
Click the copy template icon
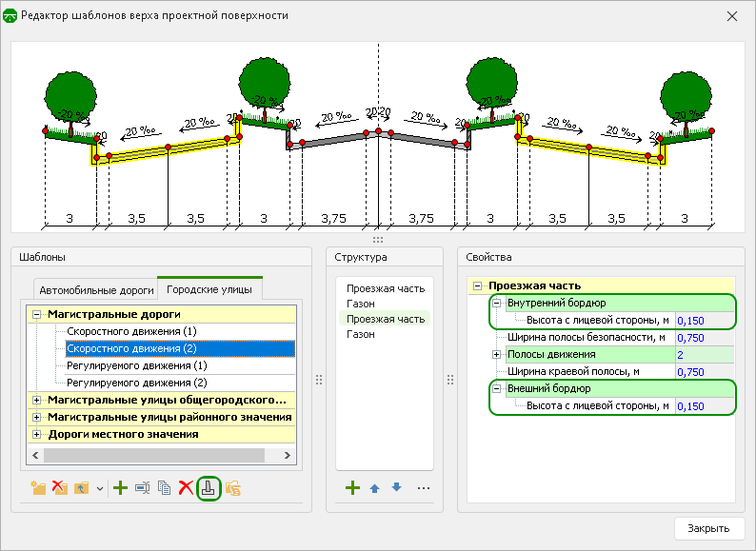165,488
